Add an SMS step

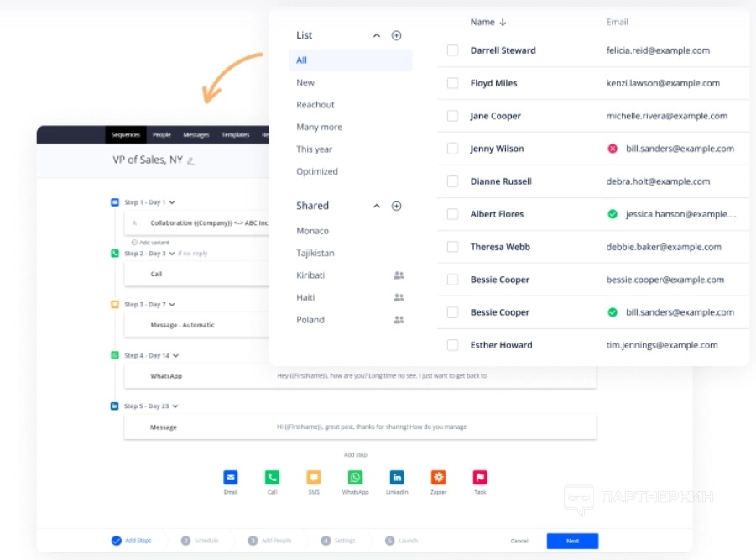(314, 477)
